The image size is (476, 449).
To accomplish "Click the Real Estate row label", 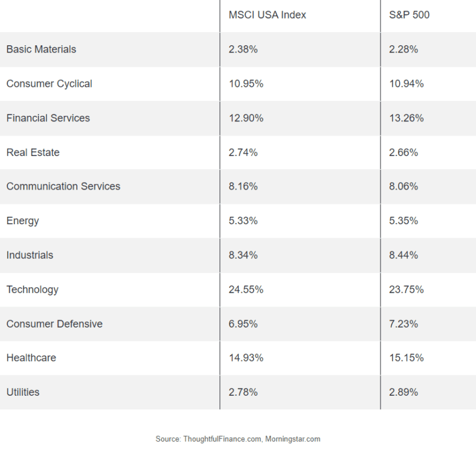I will coord(33,152).
